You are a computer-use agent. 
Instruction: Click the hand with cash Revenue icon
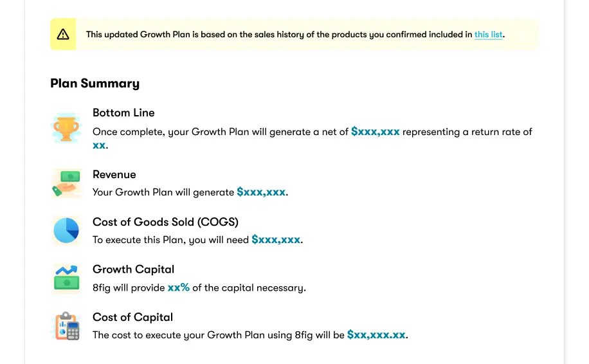pos(66,183)
